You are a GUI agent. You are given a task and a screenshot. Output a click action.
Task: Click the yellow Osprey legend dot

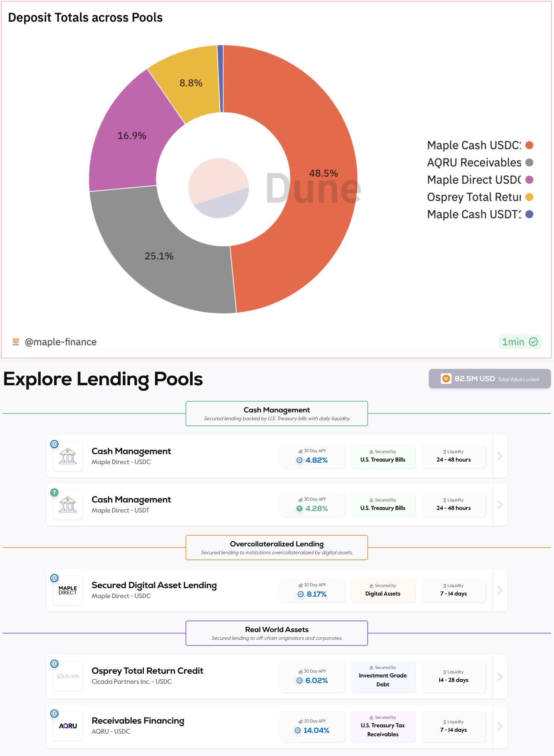pyautogui.click(x=529, y=197)
